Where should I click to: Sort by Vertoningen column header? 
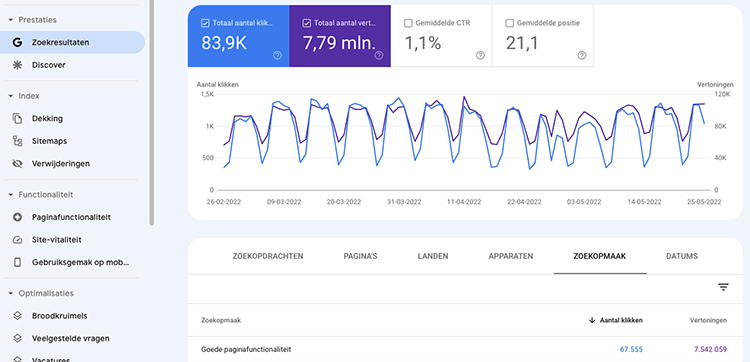click(708, 320)
